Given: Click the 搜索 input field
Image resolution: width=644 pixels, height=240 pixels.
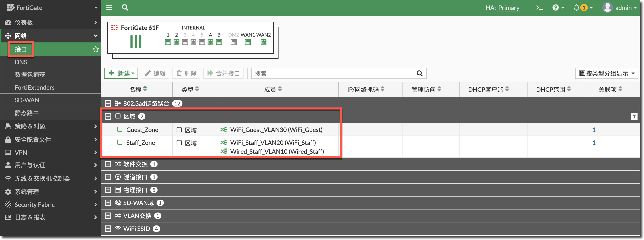Looking at the screenshot, I should pyautogui.click(x=332, y=73).
